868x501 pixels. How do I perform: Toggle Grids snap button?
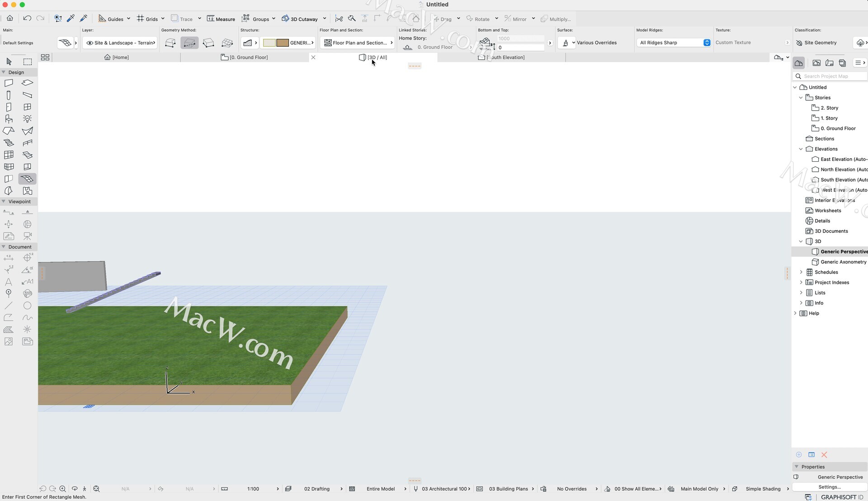(147, 19)
